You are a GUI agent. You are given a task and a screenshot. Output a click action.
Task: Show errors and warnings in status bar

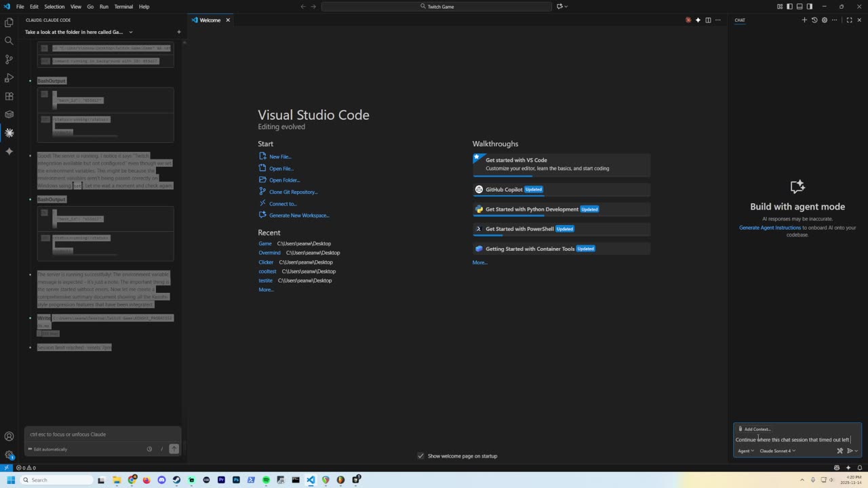tap(26, 468)
